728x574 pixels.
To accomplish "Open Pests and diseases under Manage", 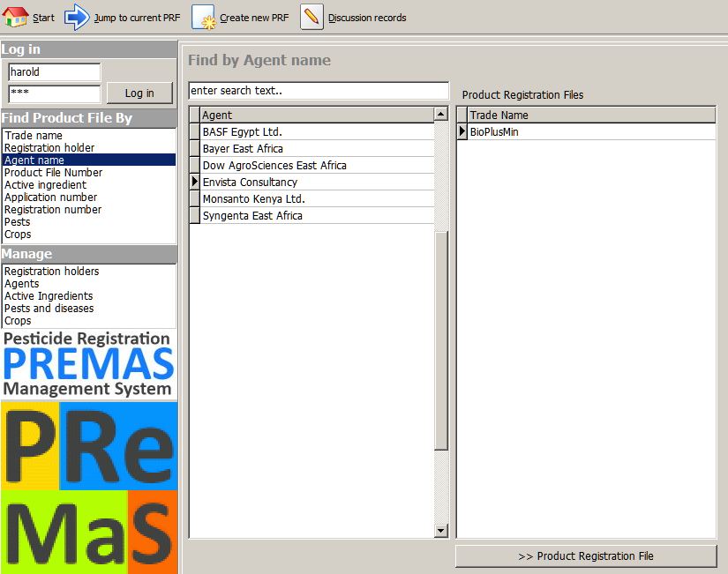I will click(x=49, y=309).
